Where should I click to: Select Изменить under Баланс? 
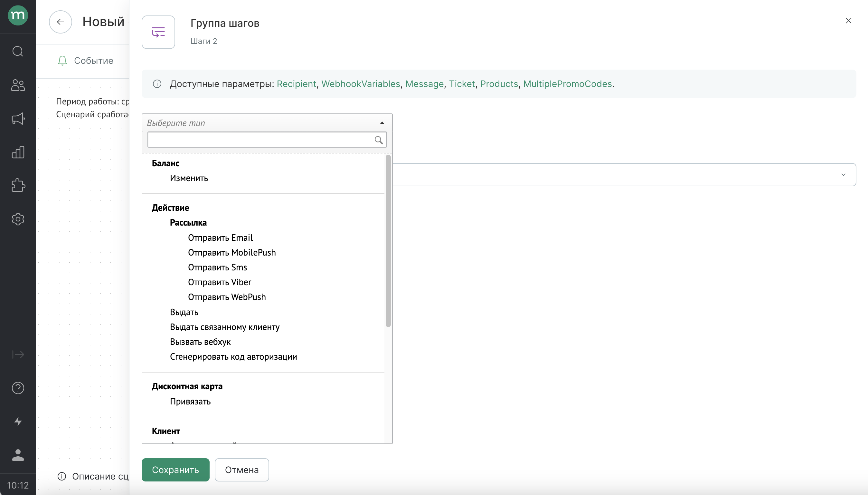tap(189, 178)
